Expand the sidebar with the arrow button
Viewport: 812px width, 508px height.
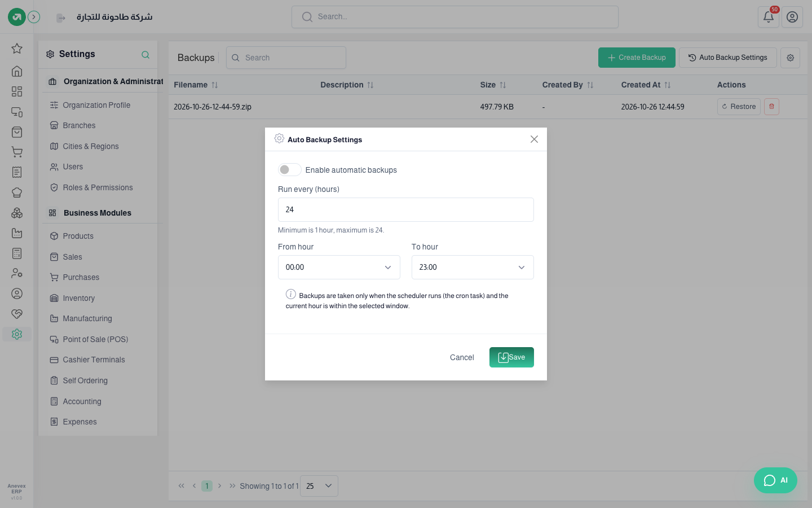click(x=34, y=17)
